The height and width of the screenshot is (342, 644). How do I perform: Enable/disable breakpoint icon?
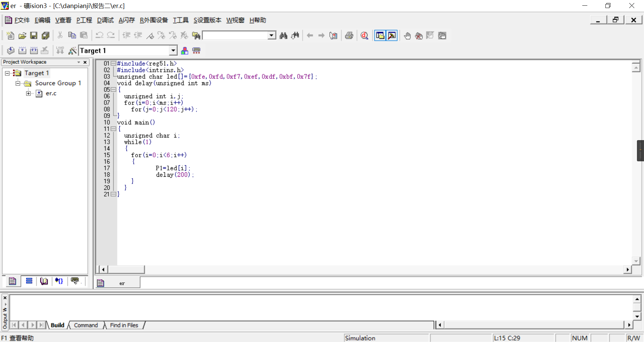coord(430,36)
